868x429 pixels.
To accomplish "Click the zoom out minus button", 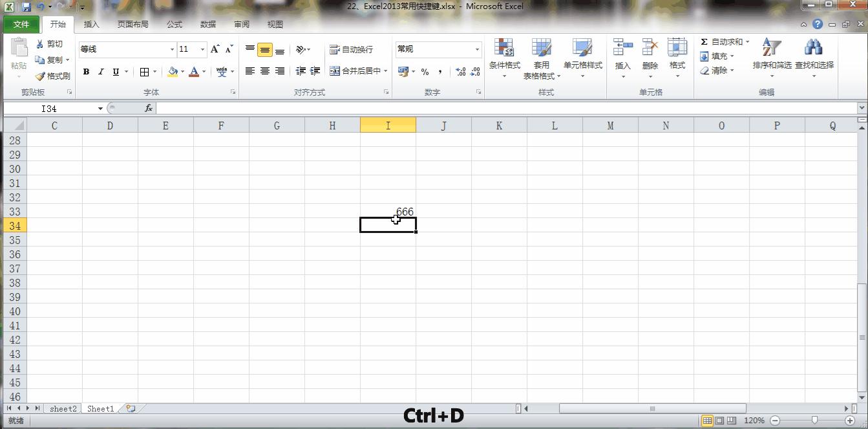I will click(776, 421).
